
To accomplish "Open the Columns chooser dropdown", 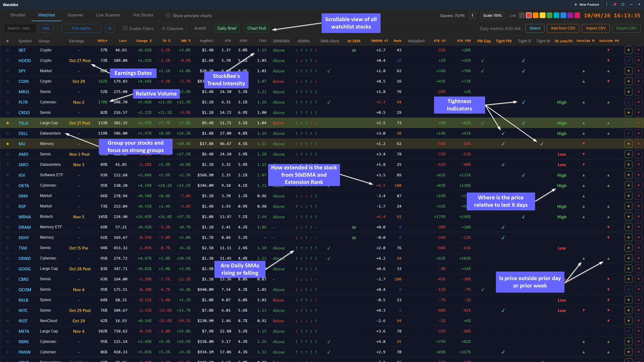I will click(172, 28).
